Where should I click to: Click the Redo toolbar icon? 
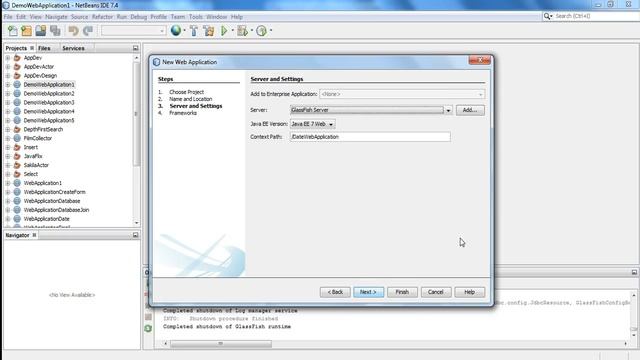pyautogui.click(x=88, y=31)
